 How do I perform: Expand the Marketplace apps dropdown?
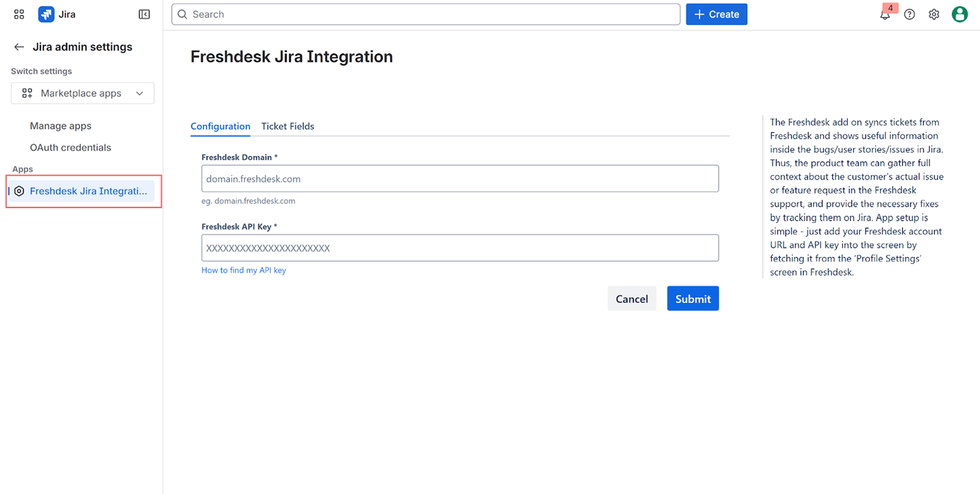tap(81, 93)
